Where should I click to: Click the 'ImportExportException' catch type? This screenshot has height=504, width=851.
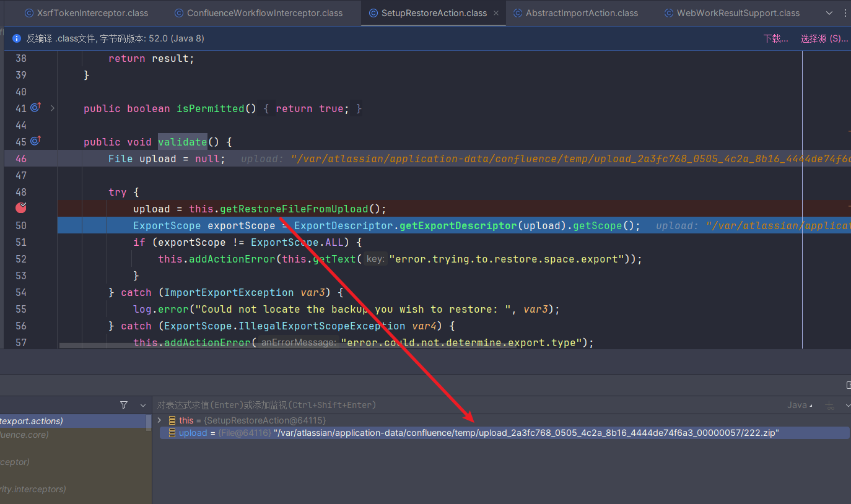[229, 292]
